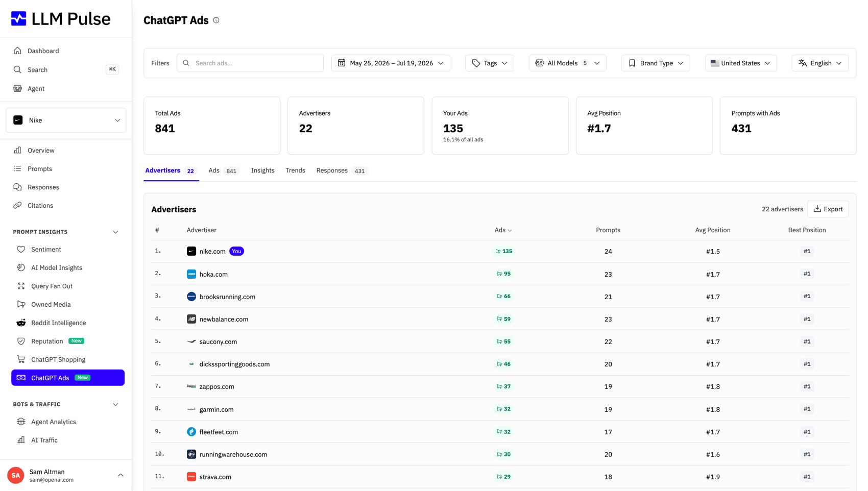Click the Overview bar chart icon

tap(17, 150)
